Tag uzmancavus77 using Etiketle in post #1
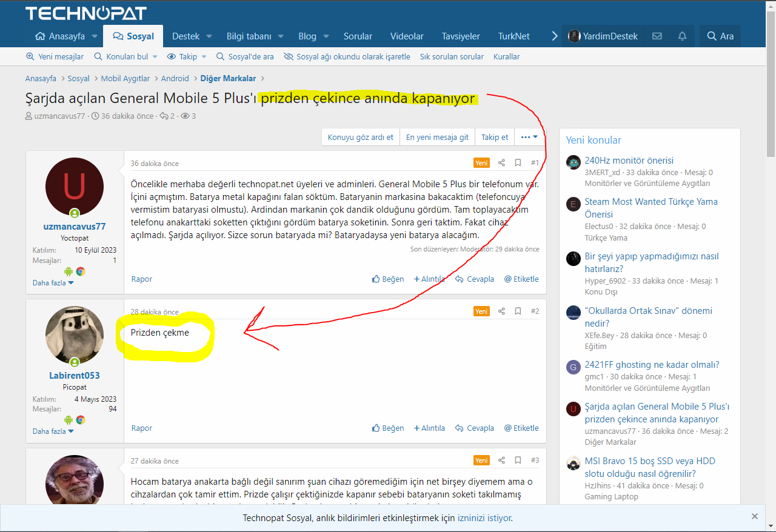Image resolution: width=776 pixels, height=532 pixels. coord(521,279)
